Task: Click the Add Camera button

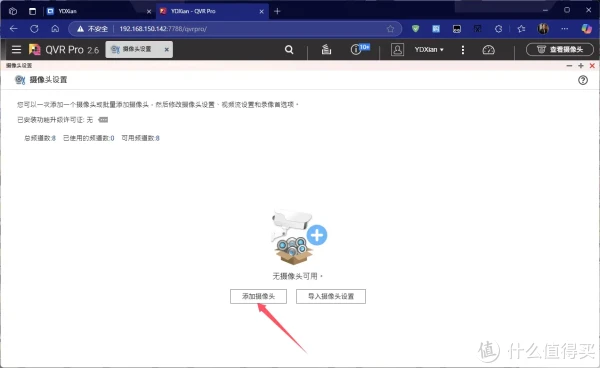Action: tap(258, 296)
